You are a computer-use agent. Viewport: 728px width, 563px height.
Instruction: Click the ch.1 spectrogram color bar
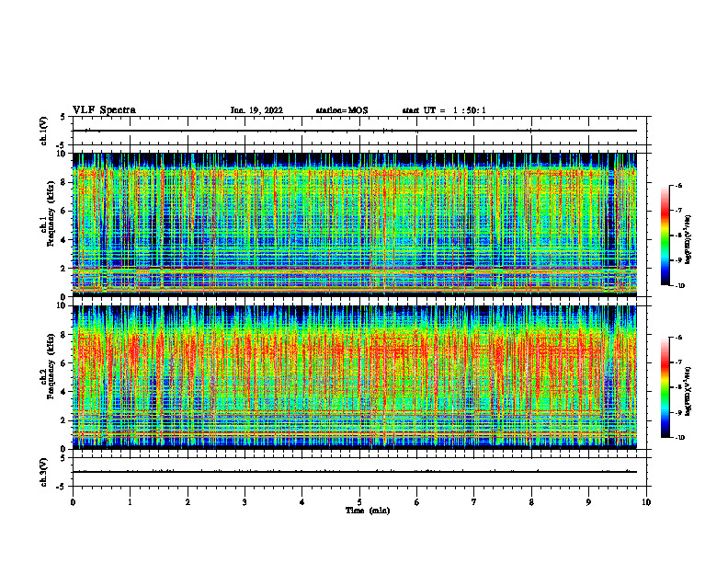(x=665, y=236)
